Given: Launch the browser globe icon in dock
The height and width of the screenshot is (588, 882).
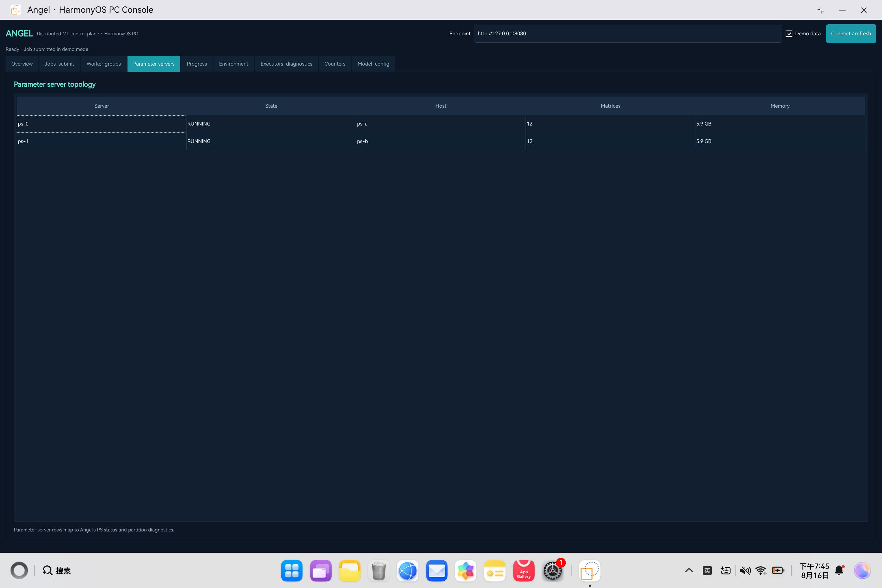Looking at the screenshot, I should click(408, 570).
